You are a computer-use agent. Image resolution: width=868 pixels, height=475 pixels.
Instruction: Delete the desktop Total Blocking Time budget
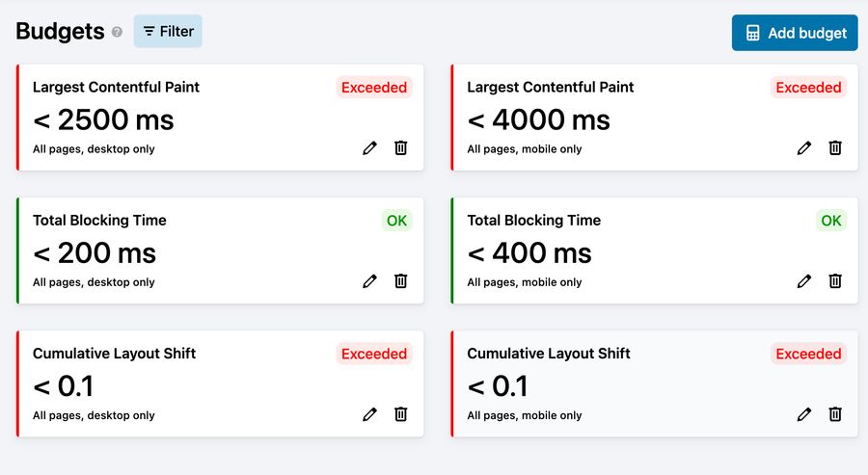(401, 281)
